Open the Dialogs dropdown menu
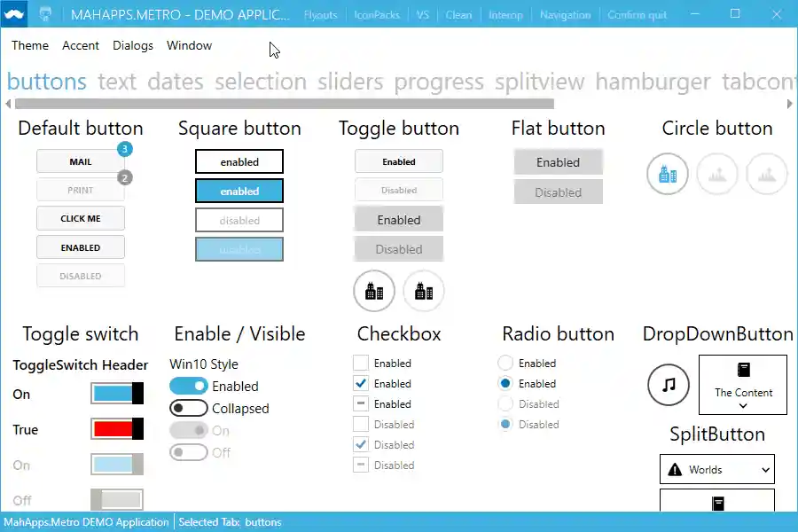Viewport: 798px width, 532px height. click(133, 45)
